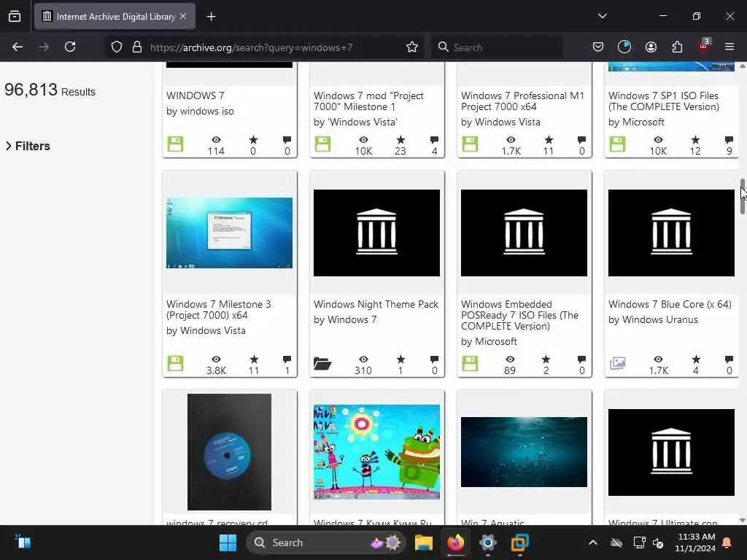747x560 pixels.
Task: Open the Windows Start button
Action: point(228,542)
